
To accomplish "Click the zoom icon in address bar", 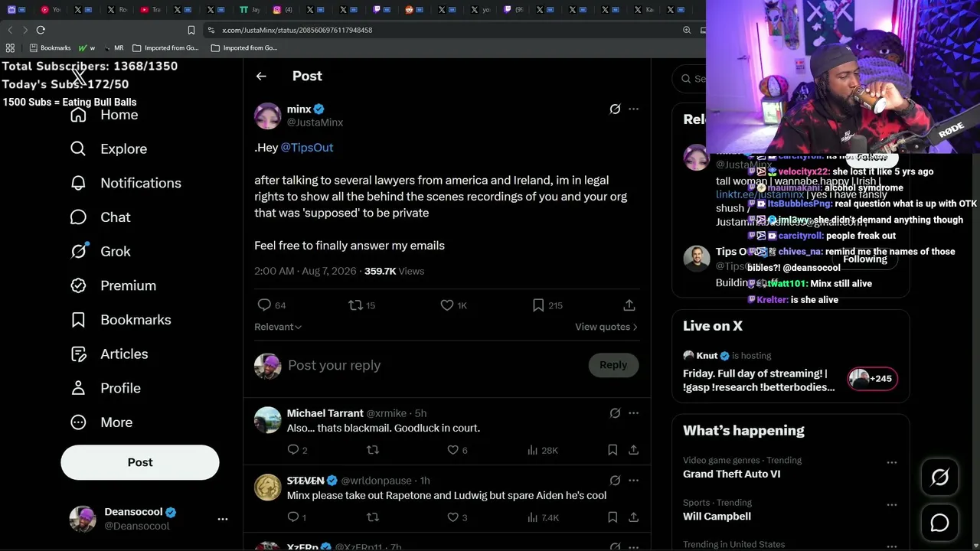I will [x=687, y=30].
